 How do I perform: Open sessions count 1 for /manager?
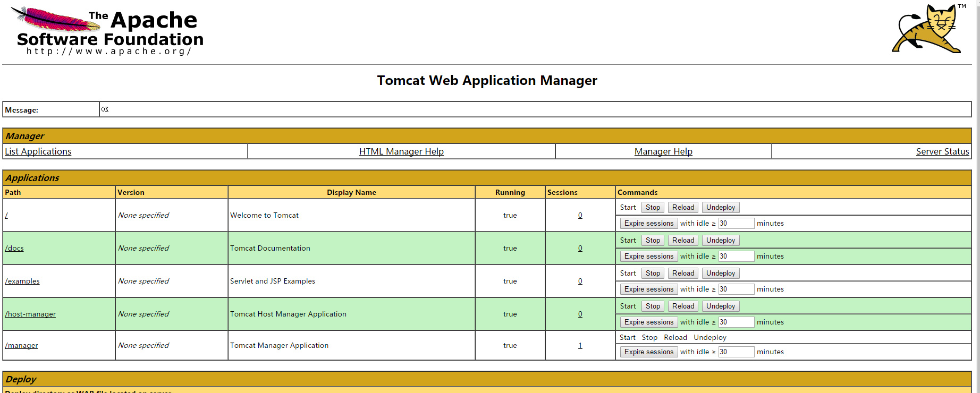click(x=580, y=345)
